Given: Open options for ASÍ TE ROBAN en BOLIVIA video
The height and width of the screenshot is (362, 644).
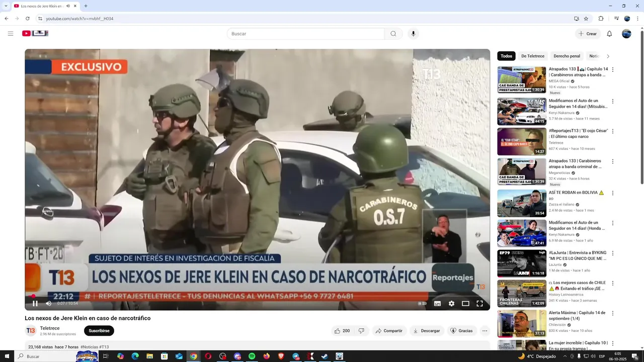Looking at the screenshot, I should [x=613, y=193].
